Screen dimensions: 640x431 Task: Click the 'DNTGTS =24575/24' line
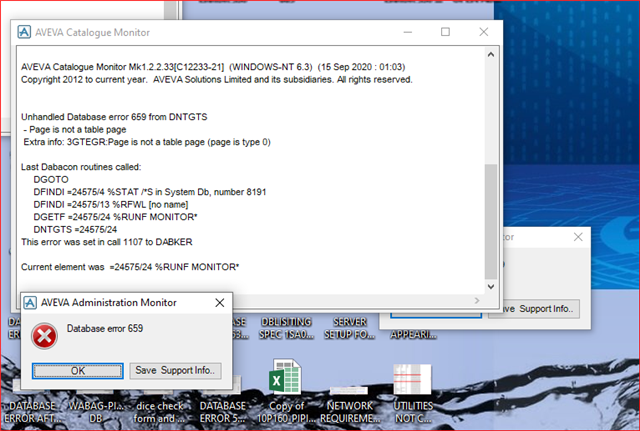(x=75, y=229)
